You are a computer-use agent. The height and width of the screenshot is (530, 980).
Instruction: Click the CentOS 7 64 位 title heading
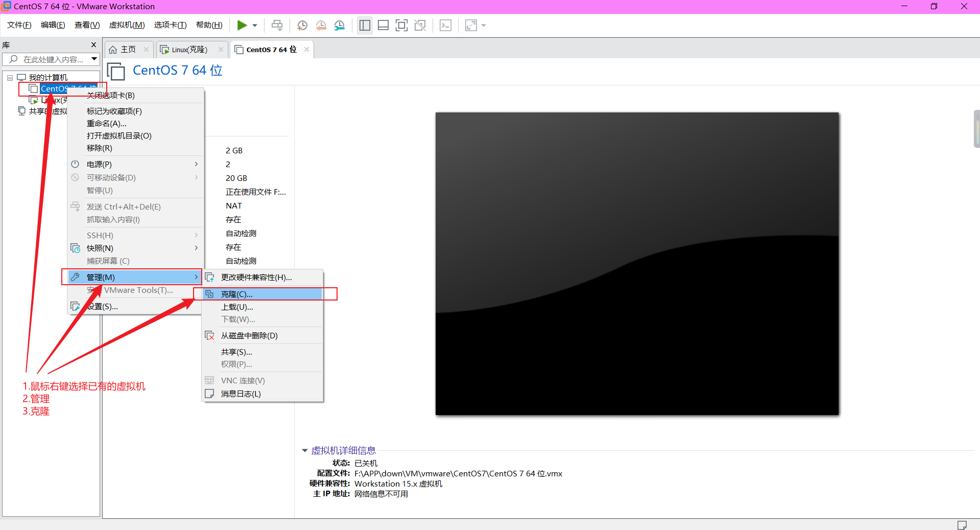178,70
